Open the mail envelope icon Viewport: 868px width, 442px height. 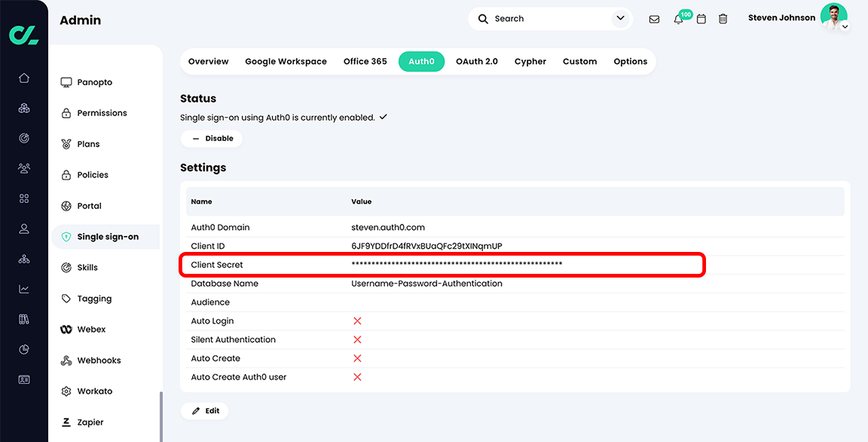(654, 18)
